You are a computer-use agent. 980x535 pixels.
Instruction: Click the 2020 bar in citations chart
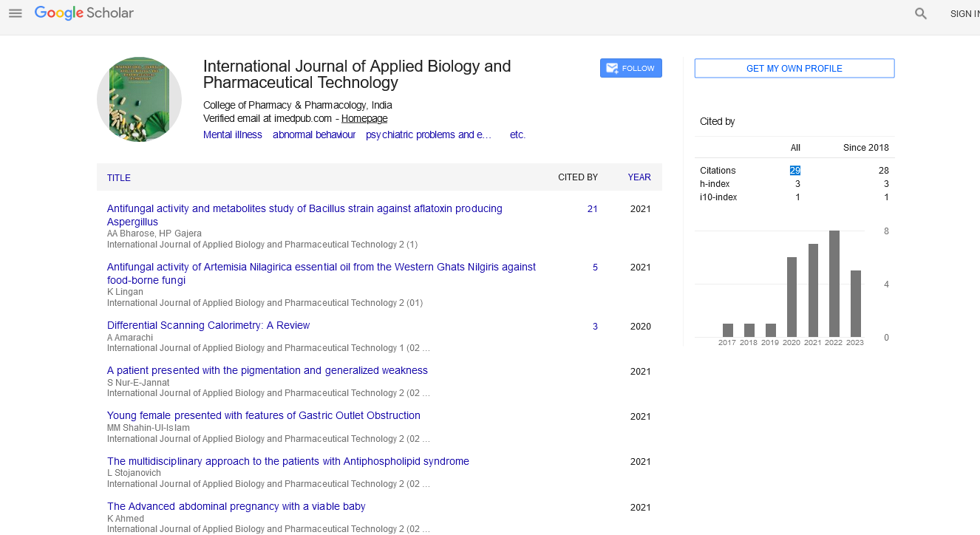[x=792, y=297]
